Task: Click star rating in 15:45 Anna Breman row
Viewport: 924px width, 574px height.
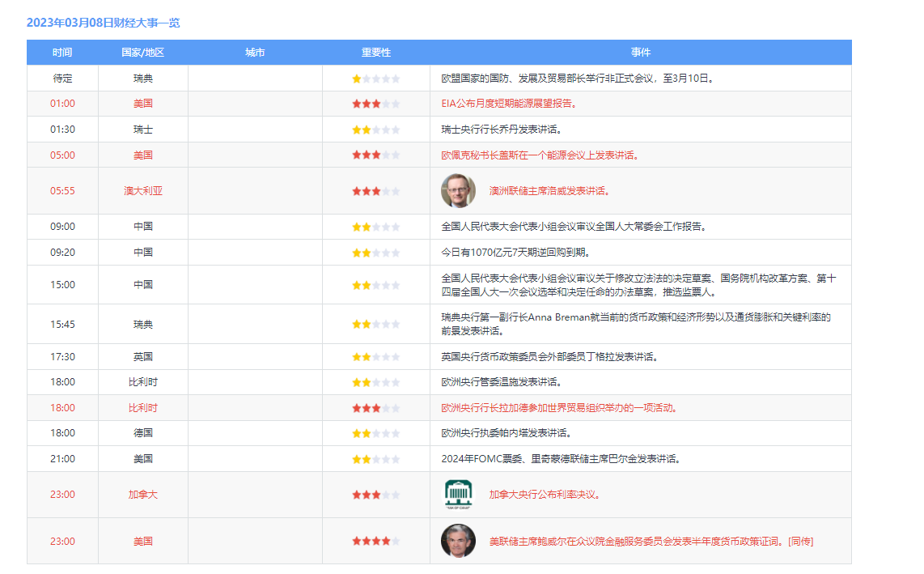Action: 376,324
